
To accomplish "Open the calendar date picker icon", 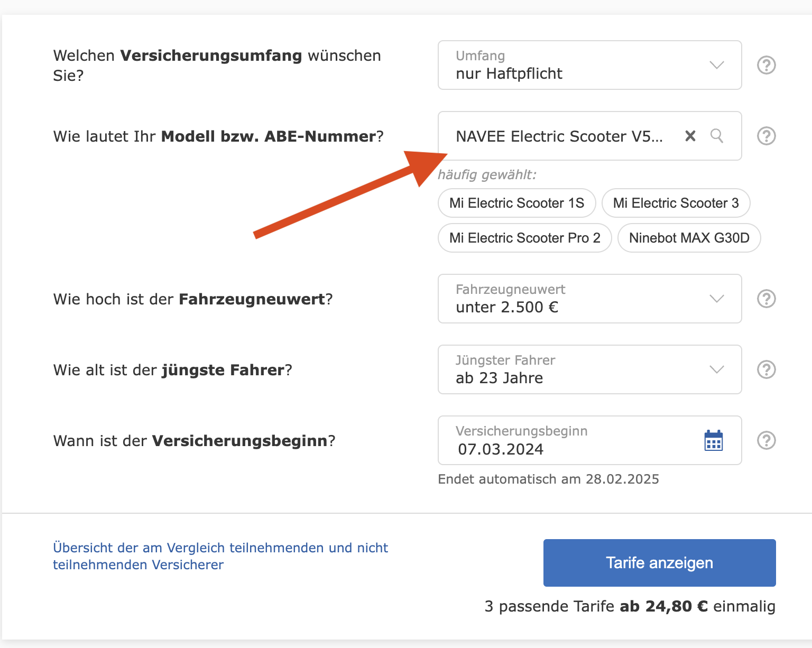I will pos(714,440).
